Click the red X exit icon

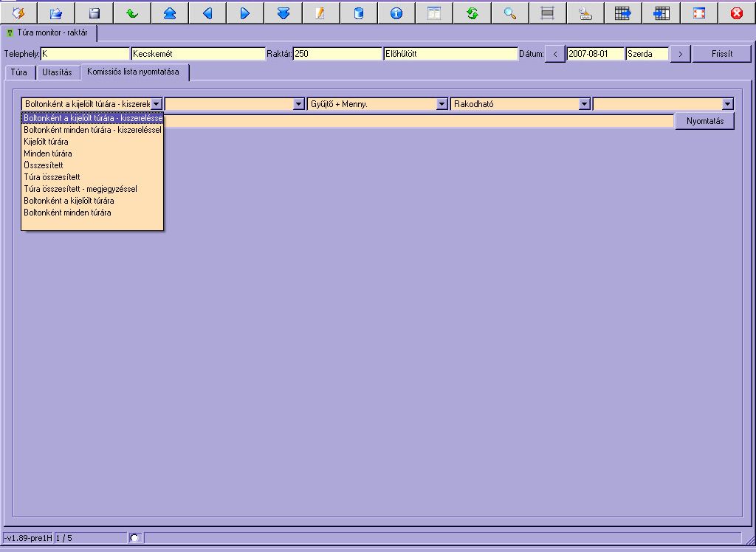736,13
